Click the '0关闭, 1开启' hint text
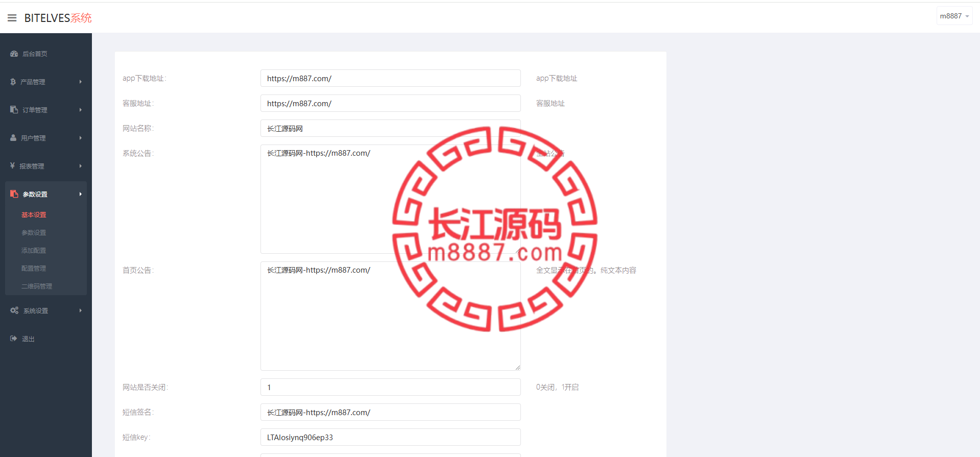This screenshot has height=457, width=980. click(x=558, y=387)
